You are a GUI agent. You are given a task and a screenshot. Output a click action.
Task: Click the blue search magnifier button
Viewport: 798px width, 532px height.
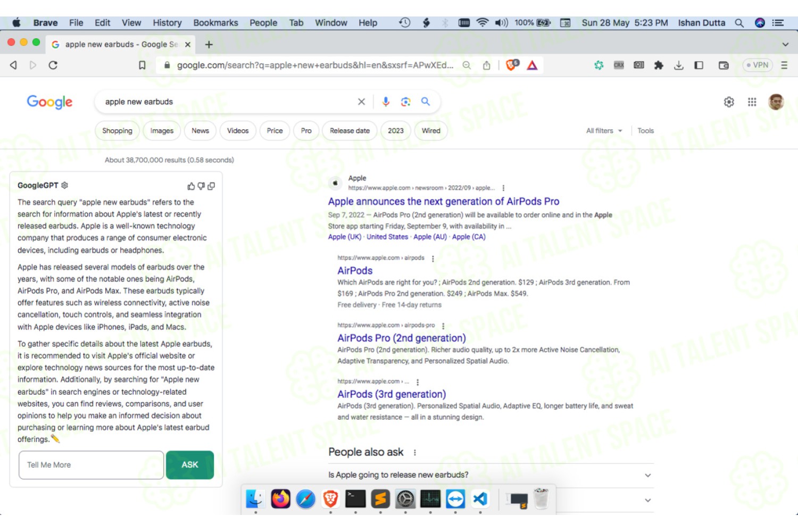point(426,101)
